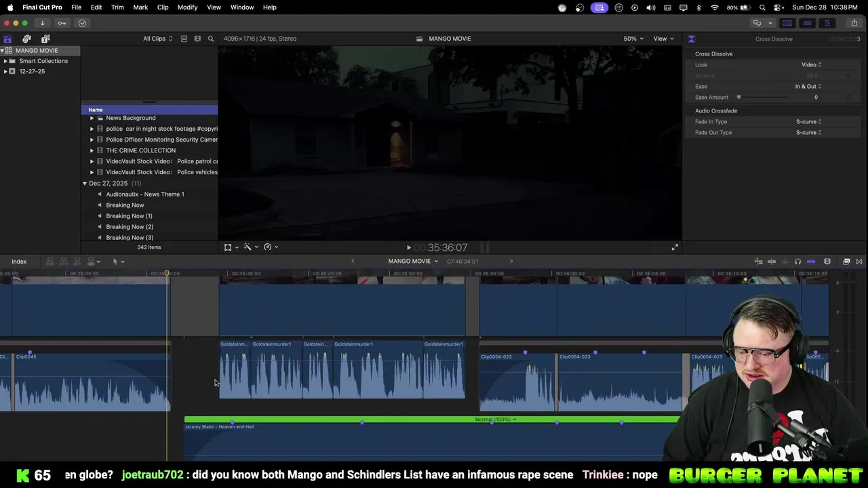Screen dimensions: 868x488
Task: Click the Share export icon
Action: pyautogui.click(x=854, y=23)
